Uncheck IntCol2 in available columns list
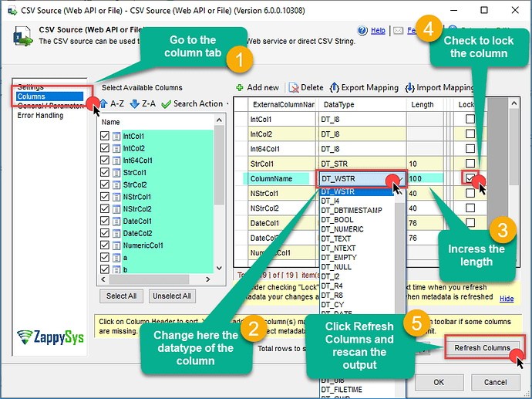Viewport: 532px width, 399px height. [105, 148]
